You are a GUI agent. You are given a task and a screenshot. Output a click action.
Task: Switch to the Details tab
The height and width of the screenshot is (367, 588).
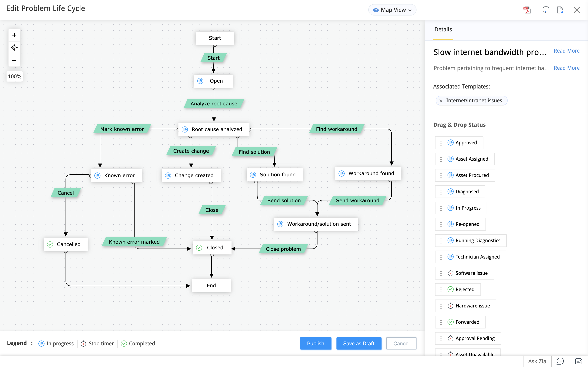pos(443,30)
